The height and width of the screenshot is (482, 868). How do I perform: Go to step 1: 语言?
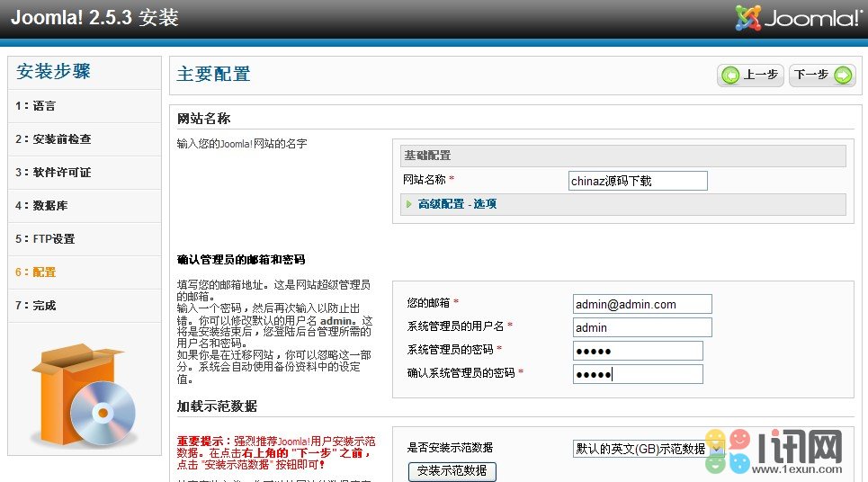36,106
